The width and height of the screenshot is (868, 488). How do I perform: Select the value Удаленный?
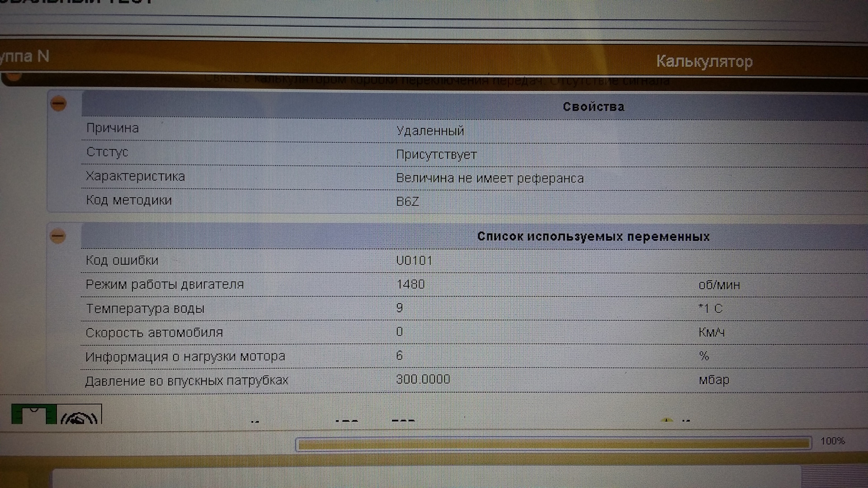pos(430,131)
